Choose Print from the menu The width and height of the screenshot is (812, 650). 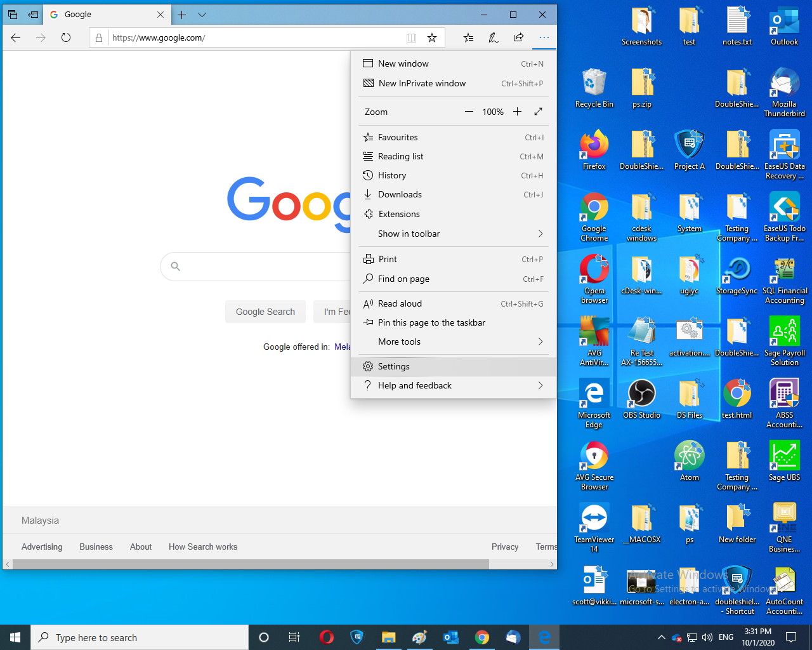(454, 259)
